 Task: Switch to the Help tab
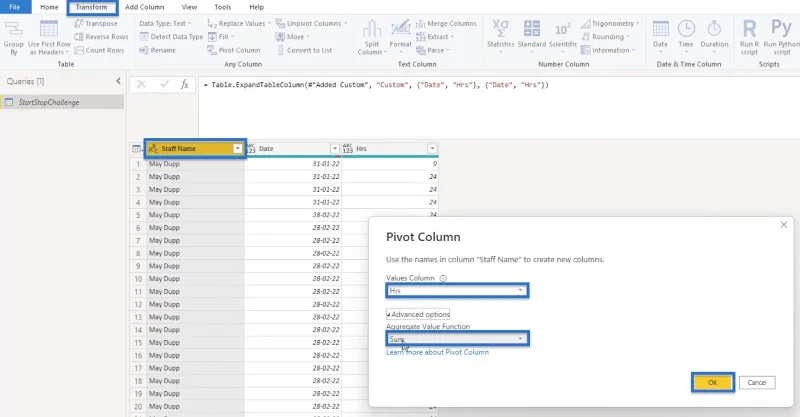[257, 7]
